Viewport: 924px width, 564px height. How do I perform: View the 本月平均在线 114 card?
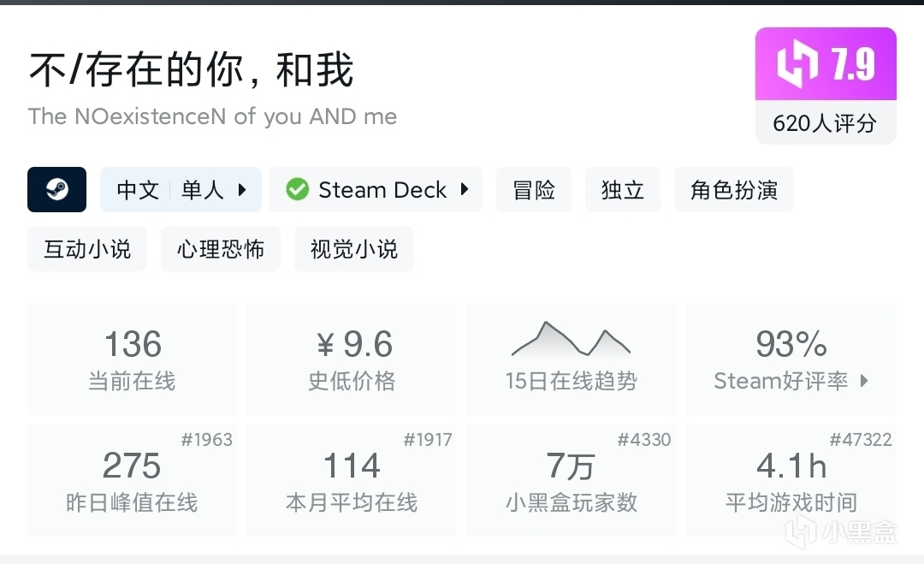tap(352, 480)
